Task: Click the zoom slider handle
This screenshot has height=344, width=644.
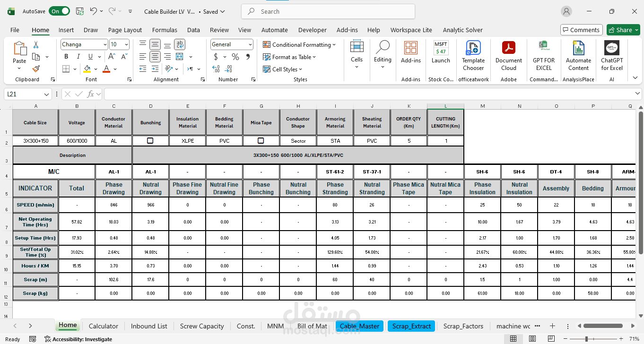Action: click(x=586, y=339)
